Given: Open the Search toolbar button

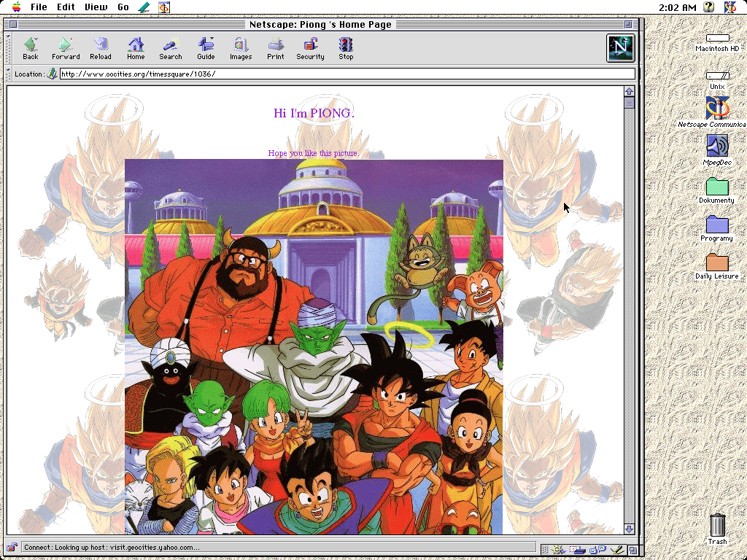Looking at the screenshot, I should click(x=171, y=48).
